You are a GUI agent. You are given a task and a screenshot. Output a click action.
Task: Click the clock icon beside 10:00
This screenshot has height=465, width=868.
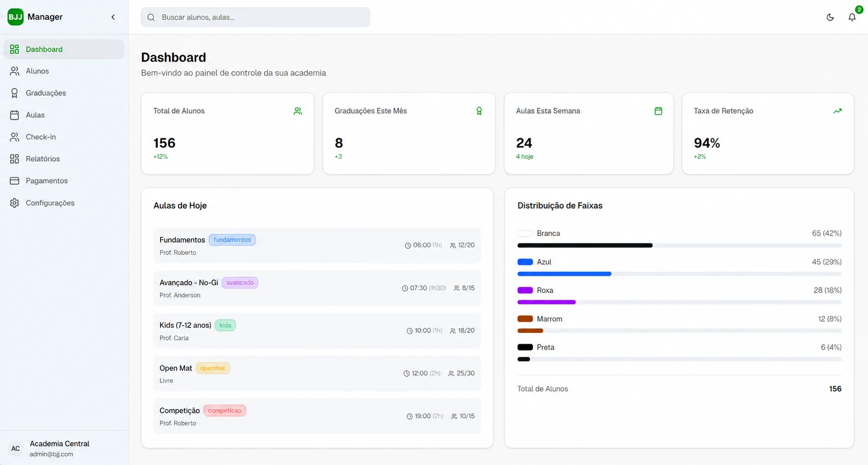(x=409, y=331)
